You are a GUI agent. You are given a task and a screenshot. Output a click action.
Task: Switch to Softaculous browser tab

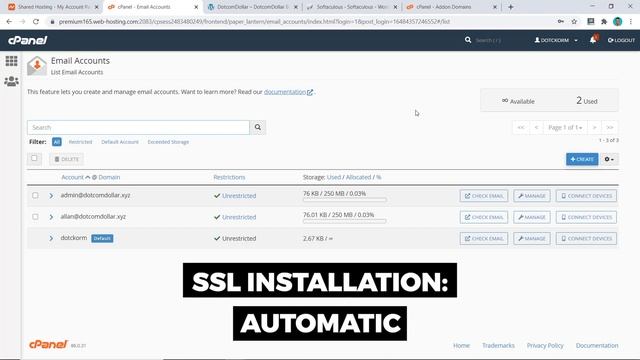click(352, 7)
